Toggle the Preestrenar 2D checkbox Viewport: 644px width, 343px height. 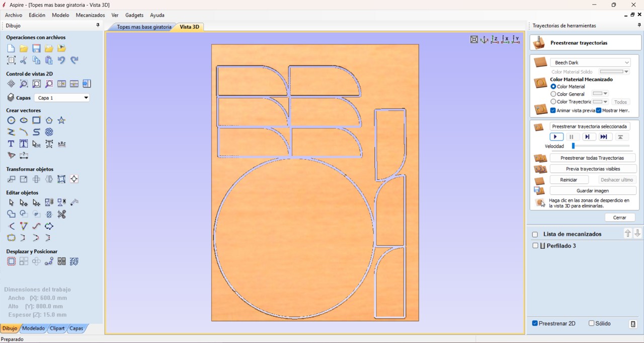pos(535,323)
